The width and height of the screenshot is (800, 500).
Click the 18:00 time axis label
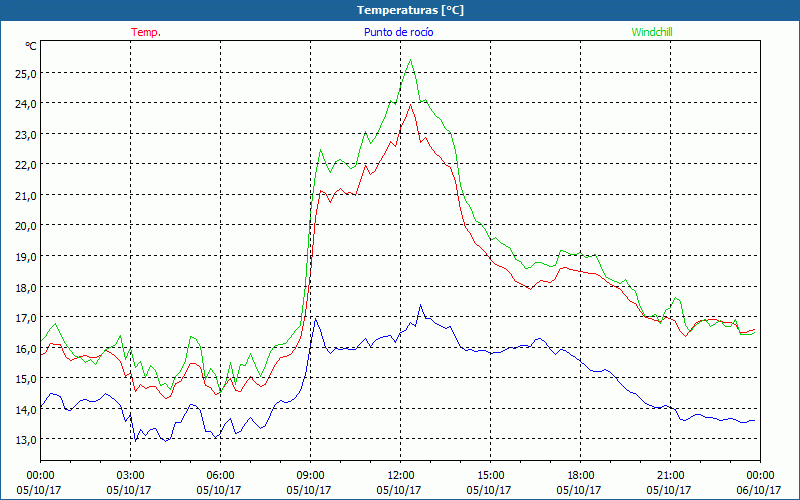click(581, 476)
